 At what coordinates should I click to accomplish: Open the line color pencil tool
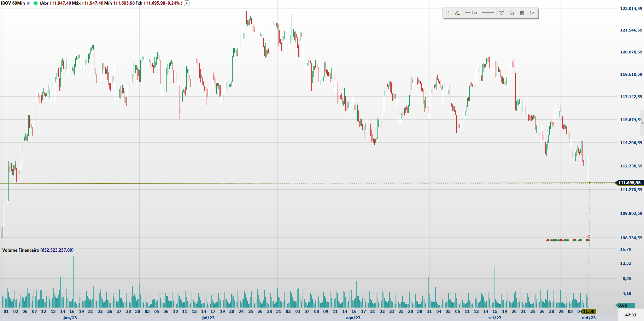(457, 13)
